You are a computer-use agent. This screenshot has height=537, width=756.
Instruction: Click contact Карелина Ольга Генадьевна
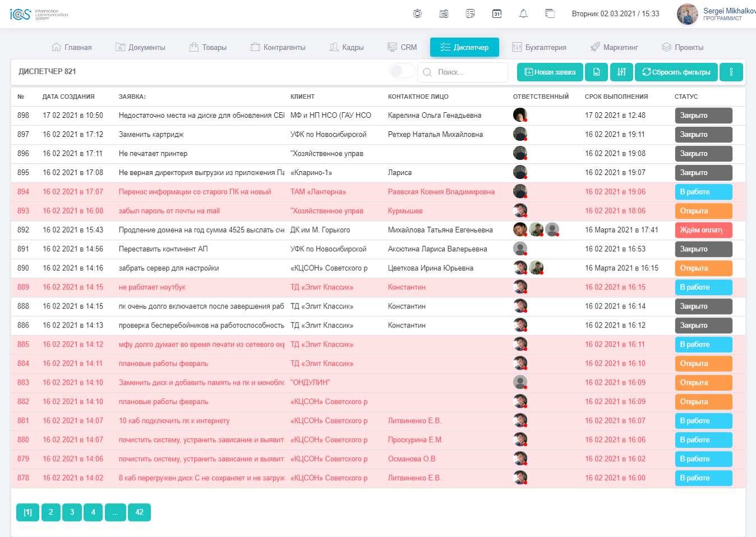(435, 115)
